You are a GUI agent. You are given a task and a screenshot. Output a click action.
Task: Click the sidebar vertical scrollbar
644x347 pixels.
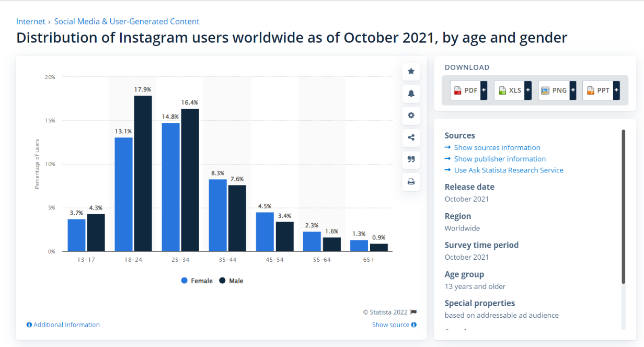[x=623, y=206]
